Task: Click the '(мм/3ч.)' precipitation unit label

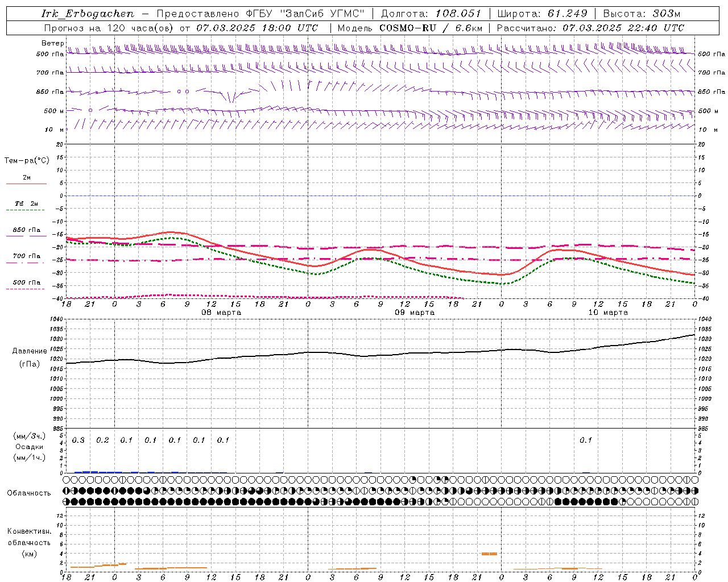Action: 30,436
